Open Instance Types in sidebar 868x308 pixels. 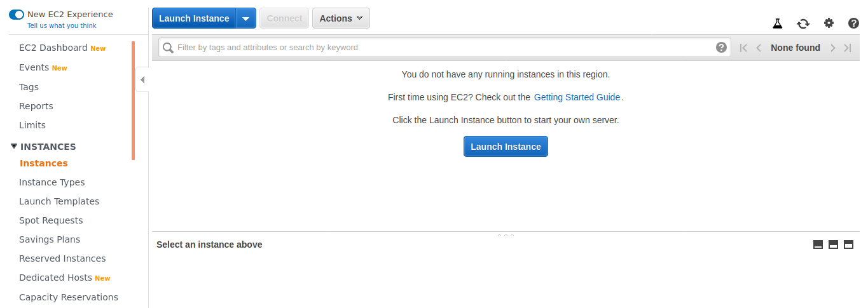point(52,182)
